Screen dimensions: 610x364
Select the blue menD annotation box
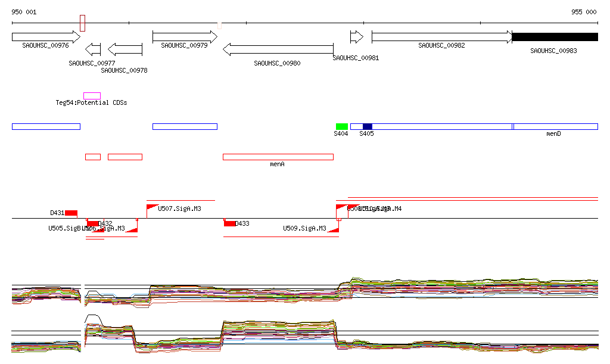pos(555,126)
